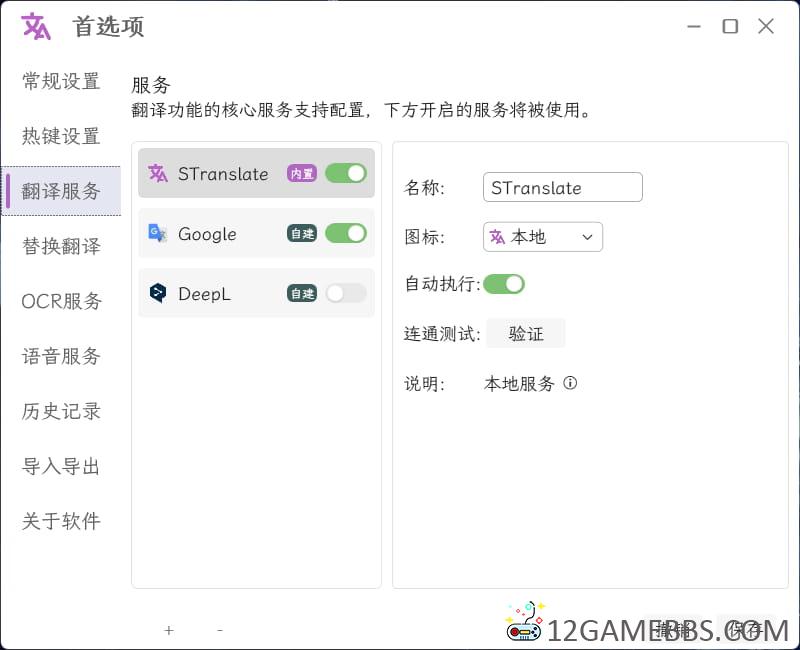The width and height of the screenshot is (800, 650).
Task: Click the STranslate service icon in list
Action: click(158, 173)
